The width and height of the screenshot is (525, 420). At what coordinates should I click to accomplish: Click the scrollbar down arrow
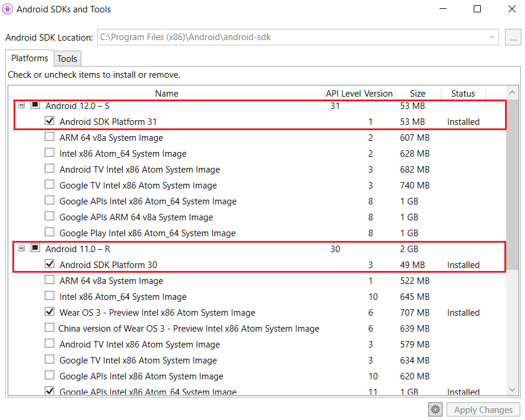513,389
